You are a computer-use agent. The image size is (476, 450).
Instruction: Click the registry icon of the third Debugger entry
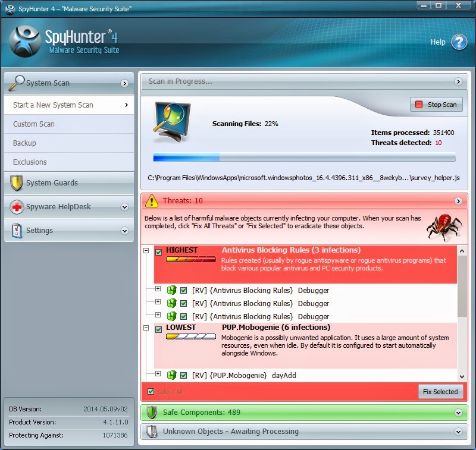[171, 316]
